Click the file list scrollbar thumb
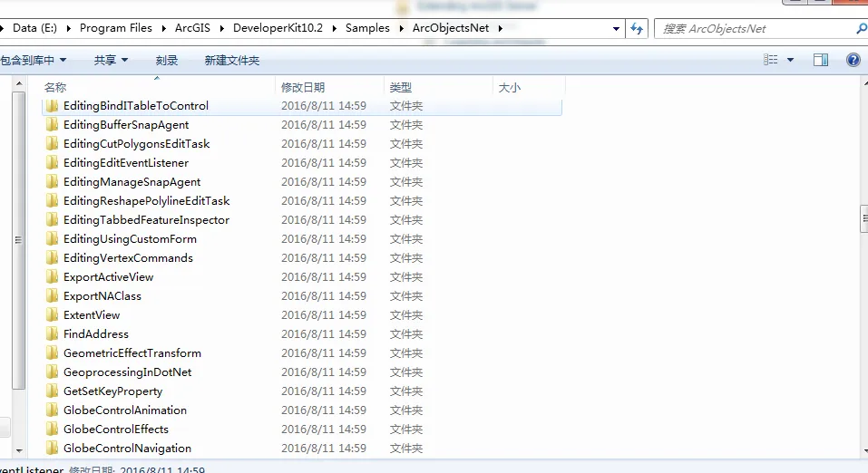Image resolution: width=868 pixels, height=473 pixels. point(864,218)
